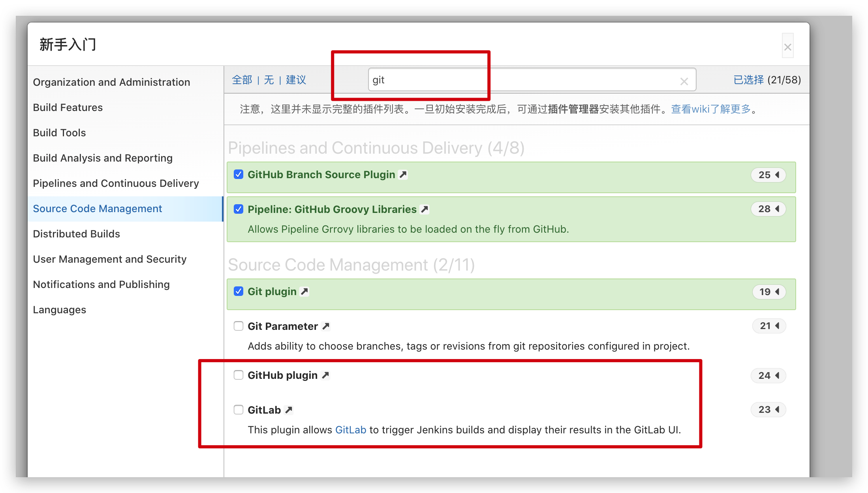Select Source Code Management category
868x493 pixels.
(x=126, y=209)
